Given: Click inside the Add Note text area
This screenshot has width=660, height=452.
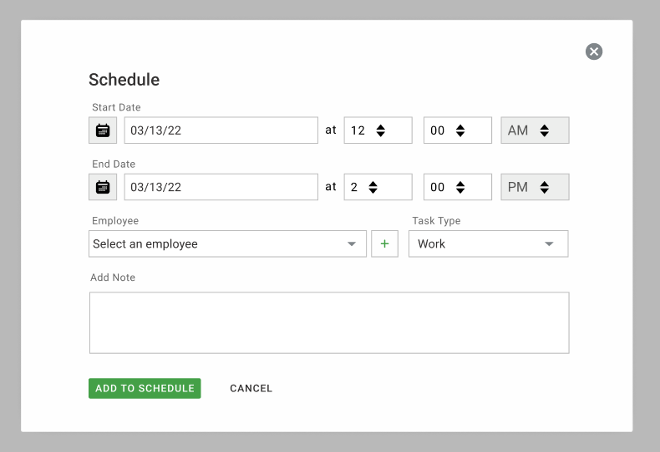Looking at the screenshot, I should (329, 323).
